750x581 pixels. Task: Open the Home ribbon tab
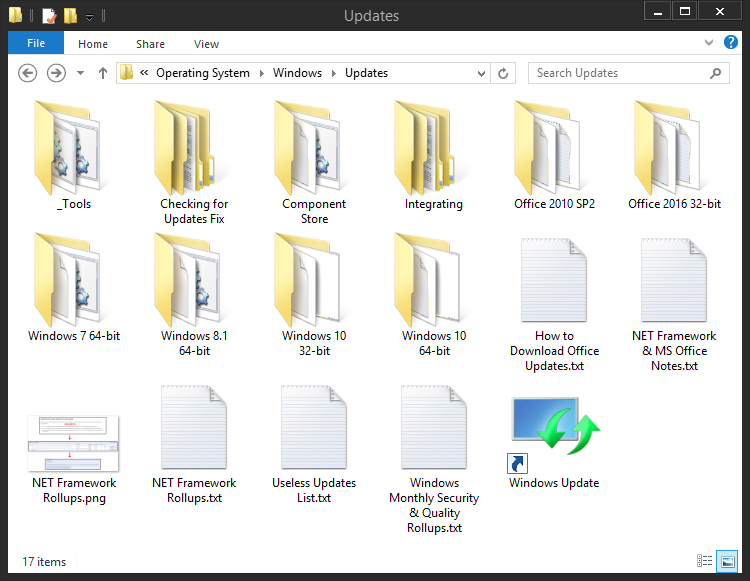click(x=93, y=44)
